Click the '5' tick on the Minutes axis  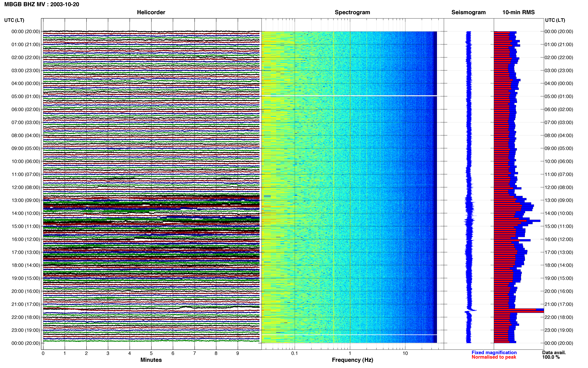[x=151, y=353]
